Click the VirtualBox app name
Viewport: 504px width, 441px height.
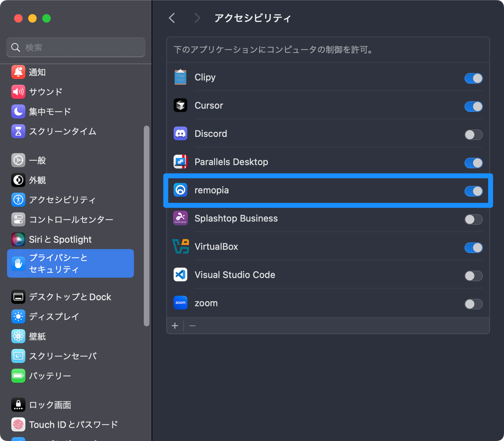pyautogui.click(x=216, y=247)
